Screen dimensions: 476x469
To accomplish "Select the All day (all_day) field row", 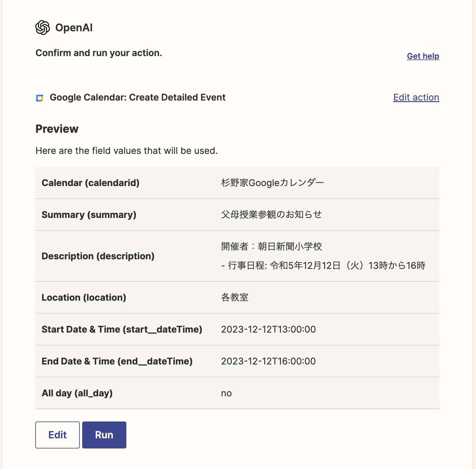I will (x=77, y=393).
